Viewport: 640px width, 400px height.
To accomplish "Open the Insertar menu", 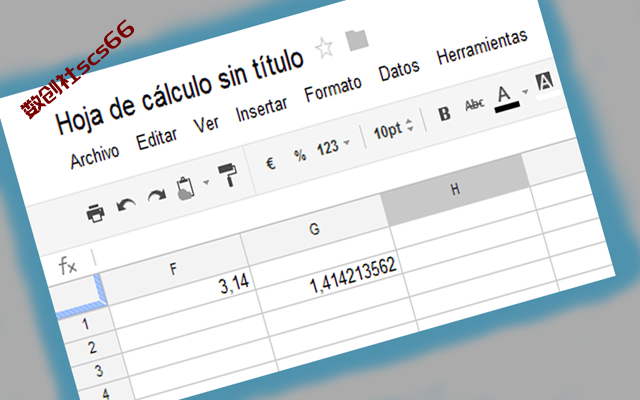I will (x=262, y=110).
